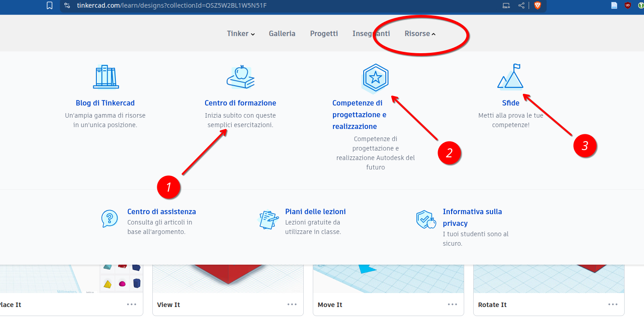Screen dimensions: 644x321
Task: Open the Move It card options menu
Action: click(x=452, y=304)
